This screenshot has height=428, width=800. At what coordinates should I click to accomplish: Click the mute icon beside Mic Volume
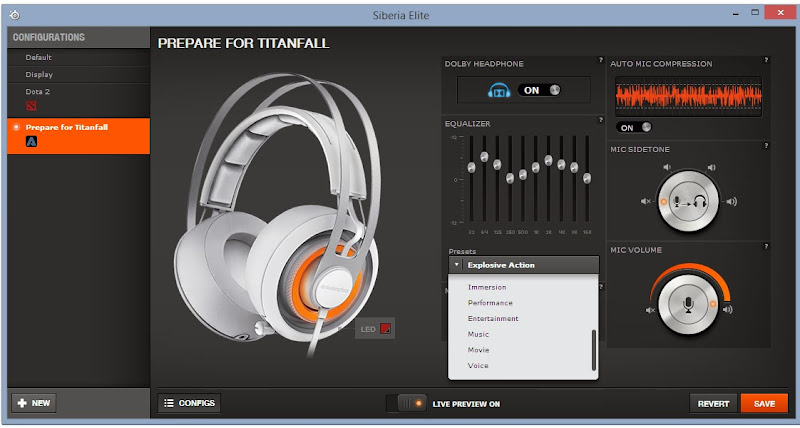click(650, 310)
